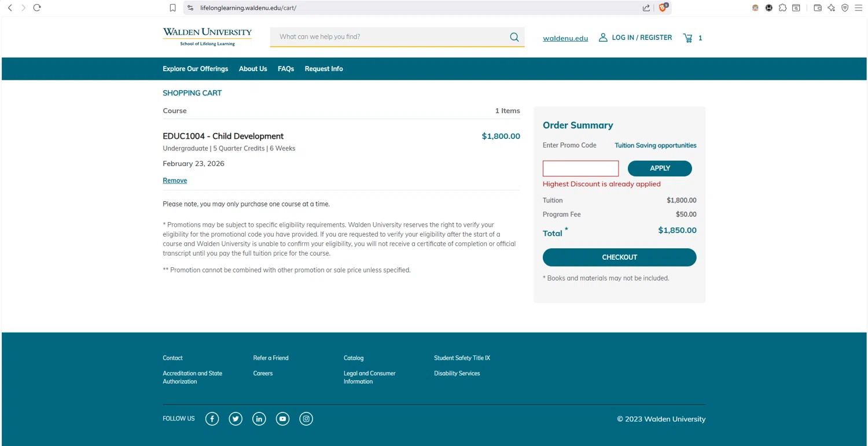Click the $1,850.00 total amount

pos(678,230)
